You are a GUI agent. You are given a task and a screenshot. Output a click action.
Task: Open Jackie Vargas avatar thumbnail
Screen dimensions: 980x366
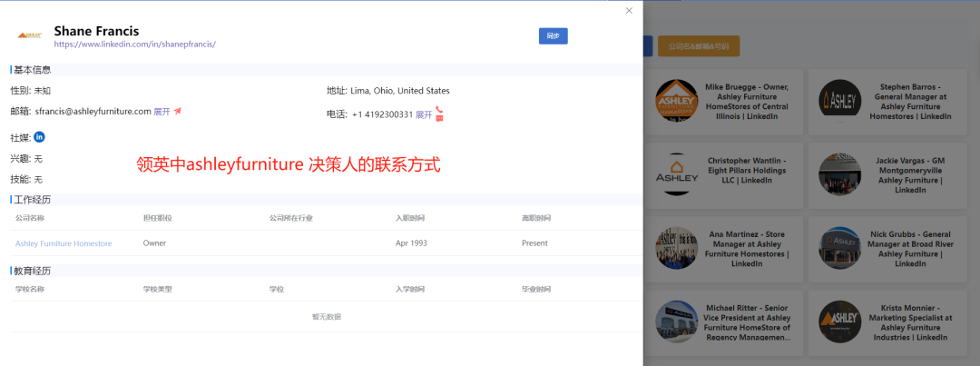pyautogui.click(x=840, y=174)
